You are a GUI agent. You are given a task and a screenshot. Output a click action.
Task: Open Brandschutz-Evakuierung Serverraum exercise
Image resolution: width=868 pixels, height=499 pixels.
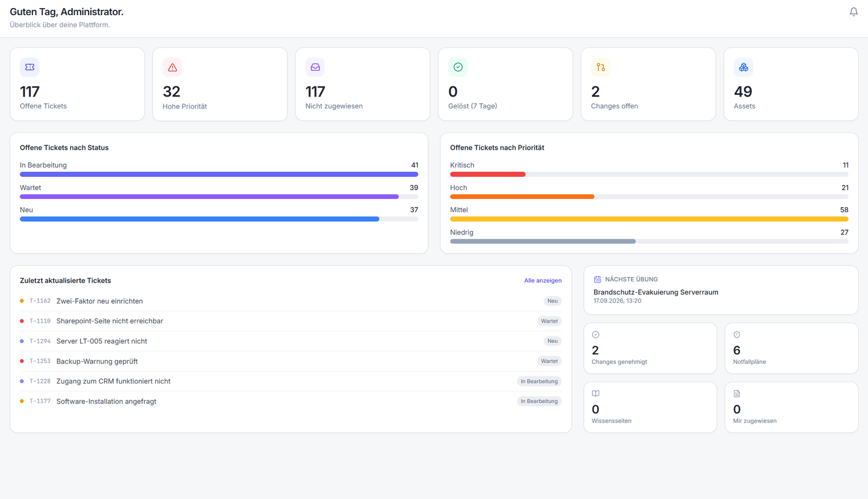pyautogui.click(x=656, y=292)
